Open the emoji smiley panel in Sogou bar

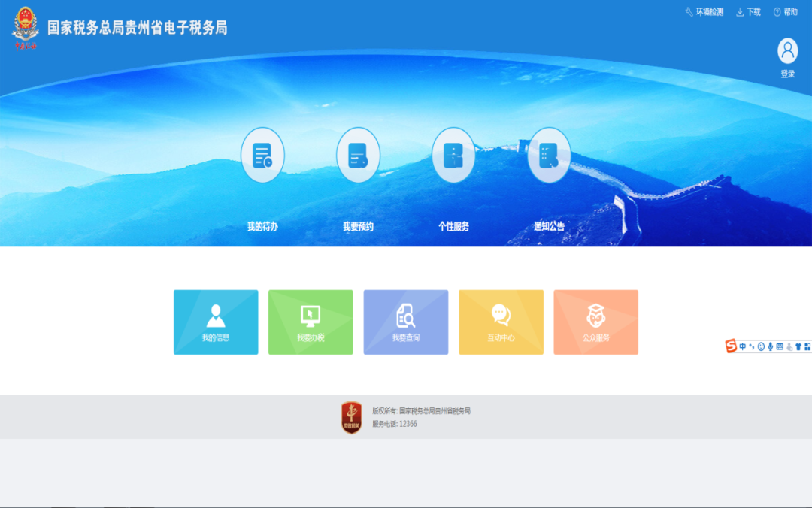761,346
